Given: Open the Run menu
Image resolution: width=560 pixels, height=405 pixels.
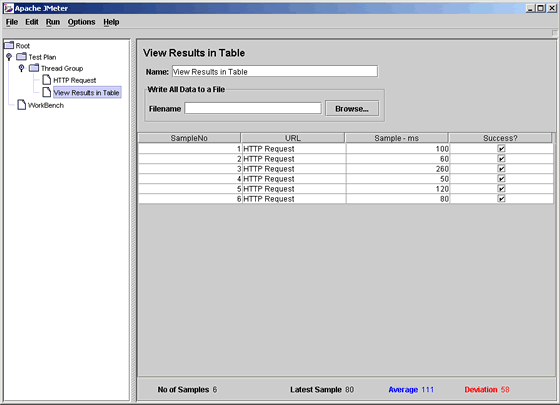Looking at the screenshot, I should pos(53,22).
